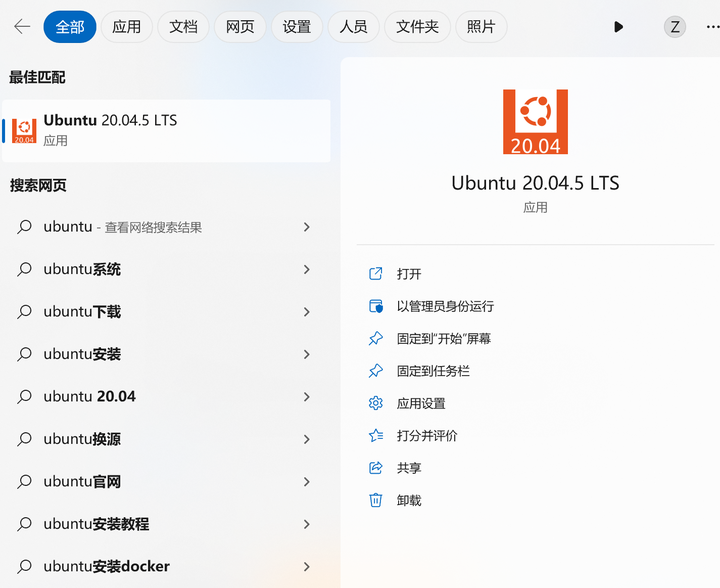The image size is (720, 588).
Task: Click the share icon beside 共享
Action: 376,468
